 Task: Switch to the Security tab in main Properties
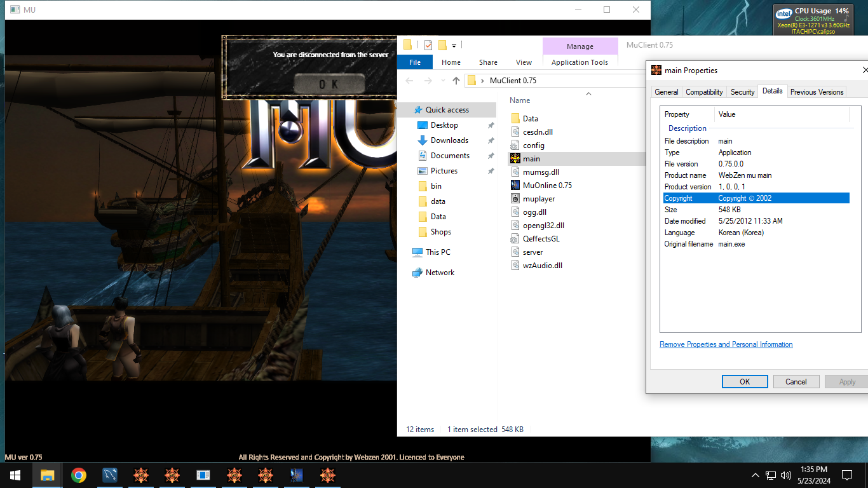(742, 92)
